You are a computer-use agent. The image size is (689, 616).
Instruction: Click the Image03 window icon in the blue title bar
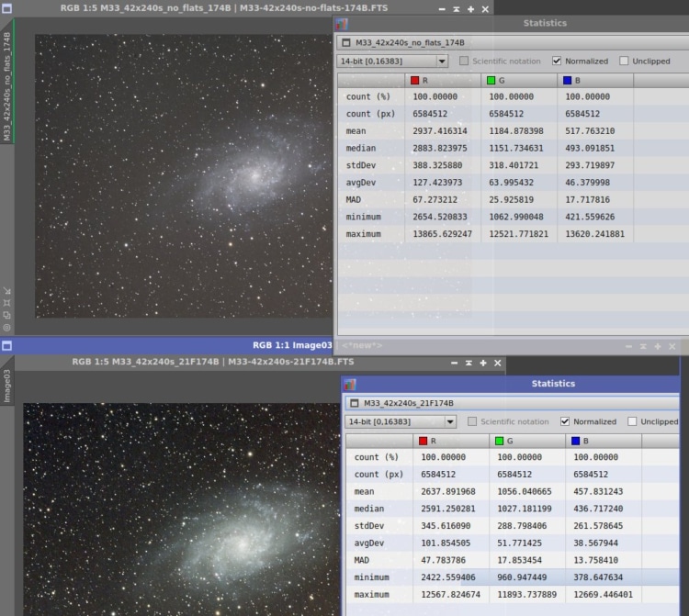[7, 345]
